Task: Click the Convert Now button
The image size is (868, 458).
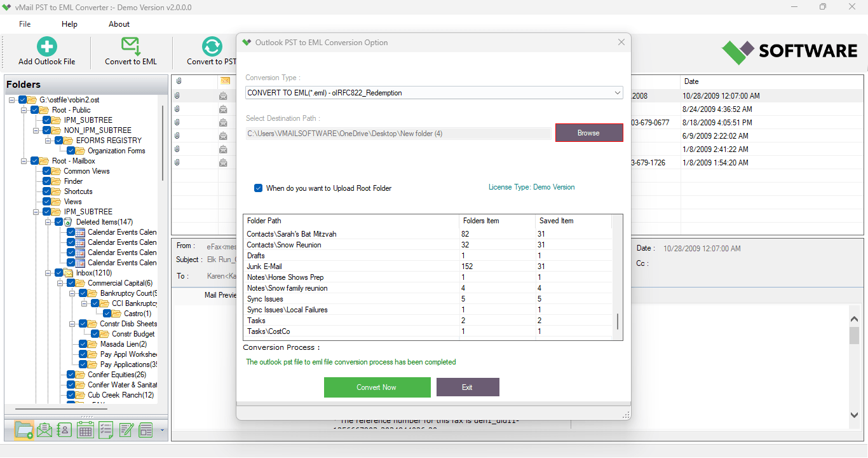Action: tap(377, 387)
